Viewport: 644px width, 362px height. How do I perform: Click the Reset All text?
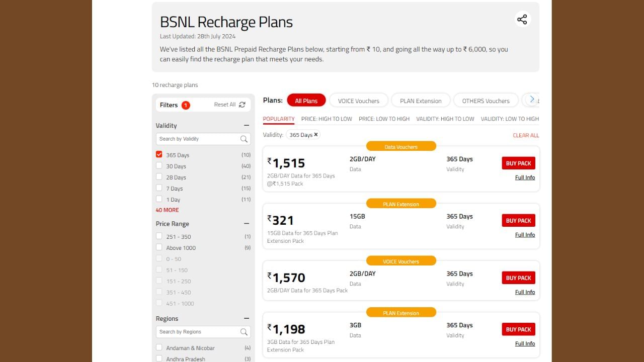[225, 105]
